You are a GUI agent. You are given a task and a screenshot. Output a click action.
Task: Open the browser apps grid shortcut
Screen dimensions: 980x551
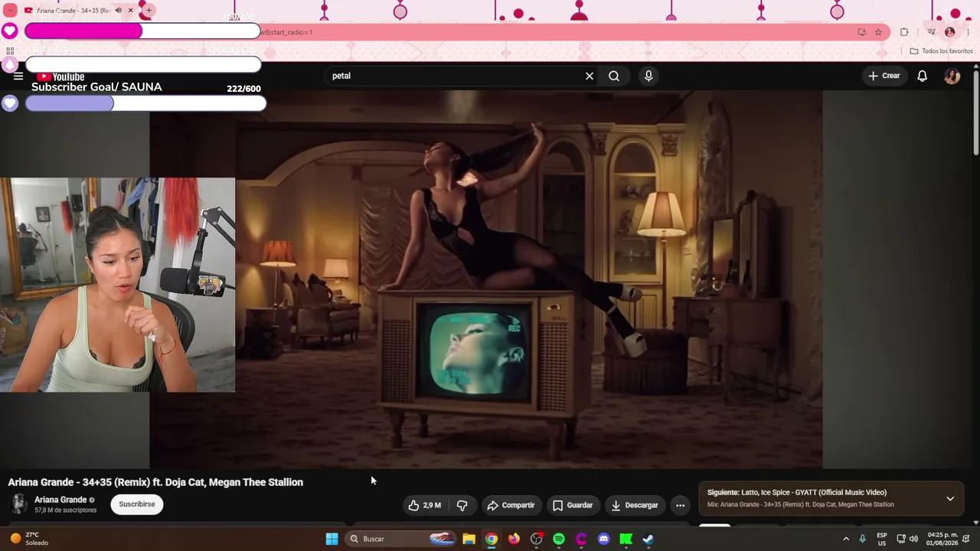pyautogui.click(x=10, y=51)
